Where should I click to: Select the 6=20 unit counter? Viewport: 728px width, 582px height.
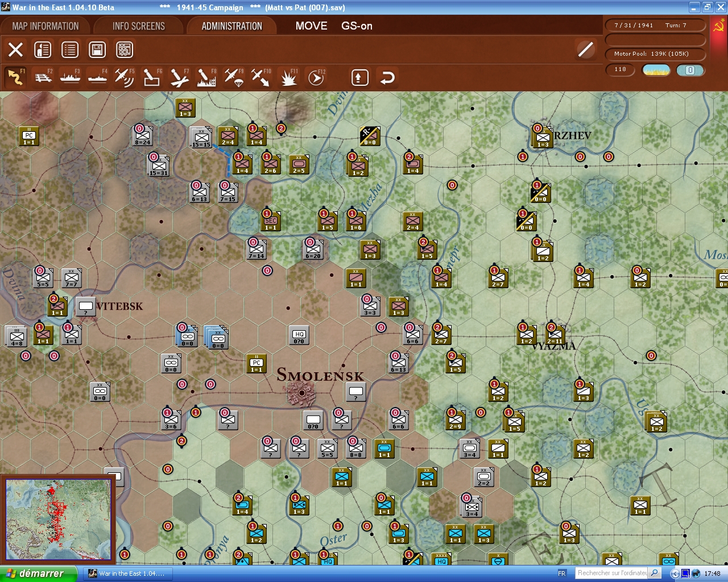313,250
